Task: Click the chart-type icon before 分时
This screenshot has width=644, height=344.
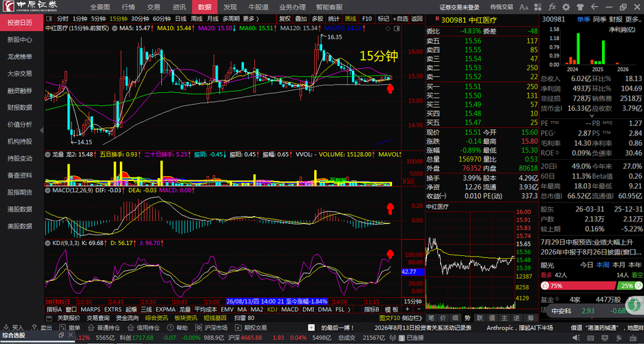Action: tap(50, 19)
